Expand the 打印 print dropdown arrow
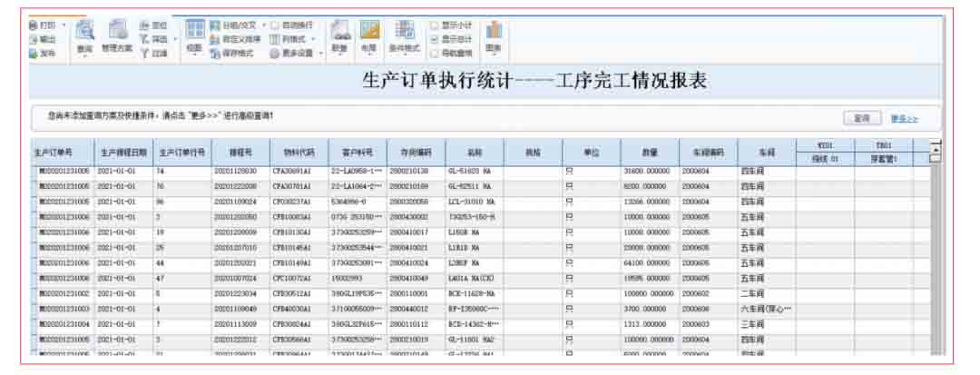 pyautogui.click(x=64, y=25)
